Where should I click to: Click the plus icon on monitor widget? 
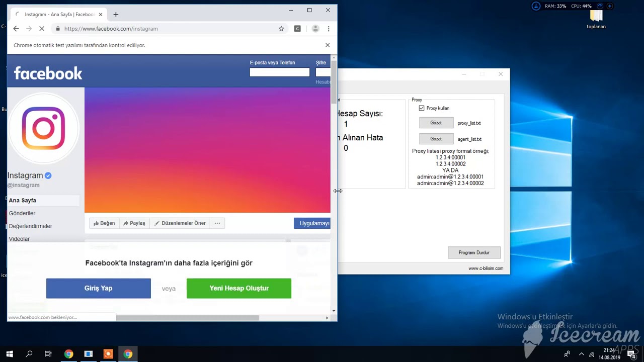pyautogui.click(x=610, y=6)
